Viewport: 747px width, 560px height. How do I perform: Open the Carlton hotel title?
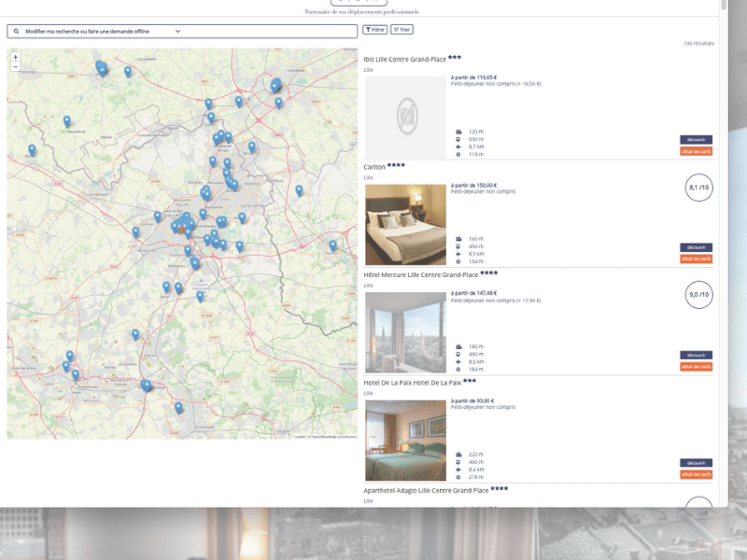tap(374, 167)
